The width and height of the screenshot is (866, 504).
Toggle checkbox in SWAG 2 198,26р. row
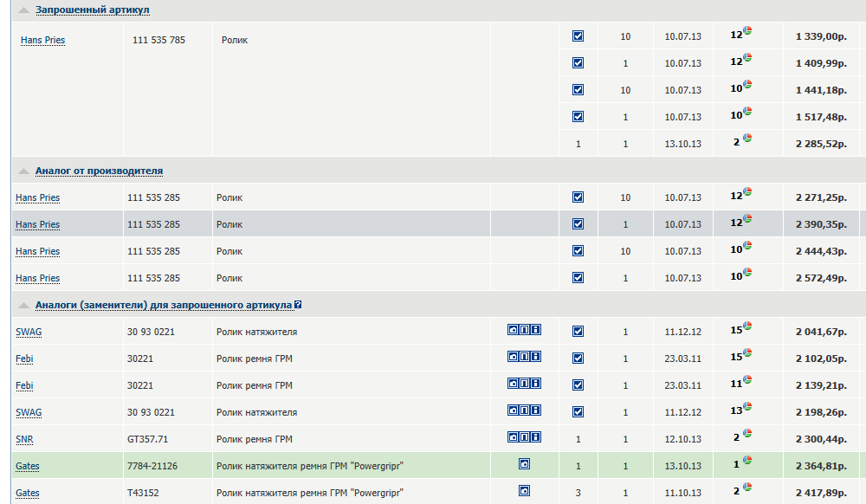578,412
